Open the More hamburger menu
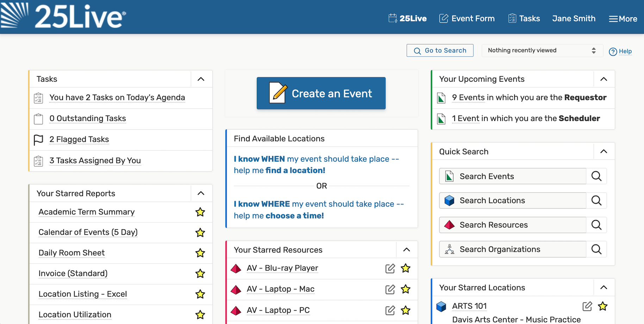This screenshot has height=324, width=644. 623,19
